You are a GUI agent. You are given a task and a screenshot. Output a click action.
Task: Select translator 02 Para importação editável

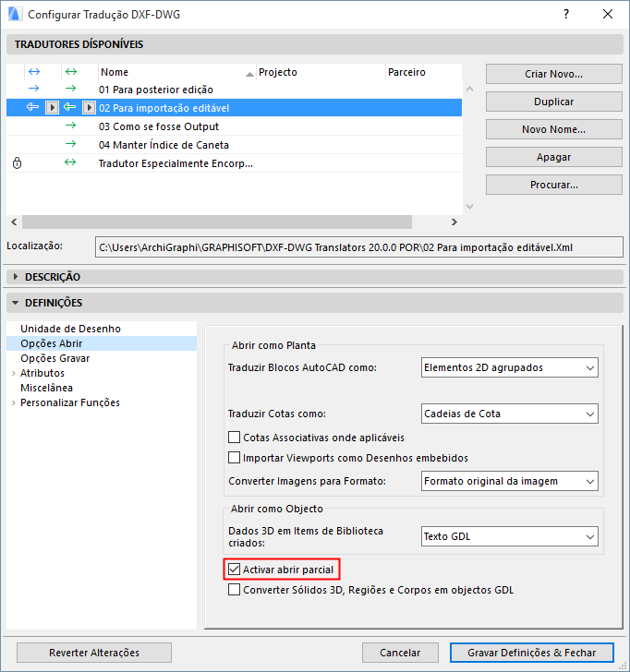click(234, 108)
